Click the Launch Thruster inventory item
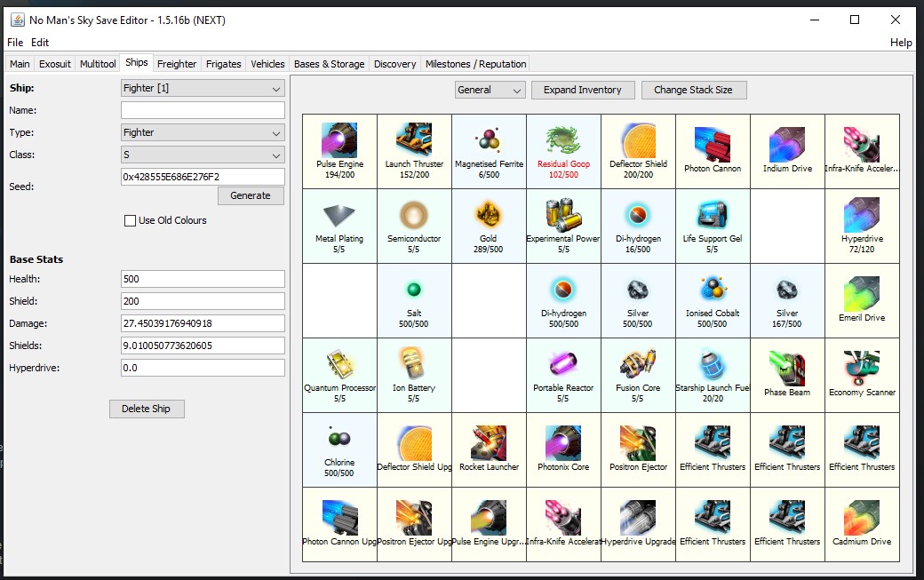The width and height of the screenshot is (924, 580). 414,141
